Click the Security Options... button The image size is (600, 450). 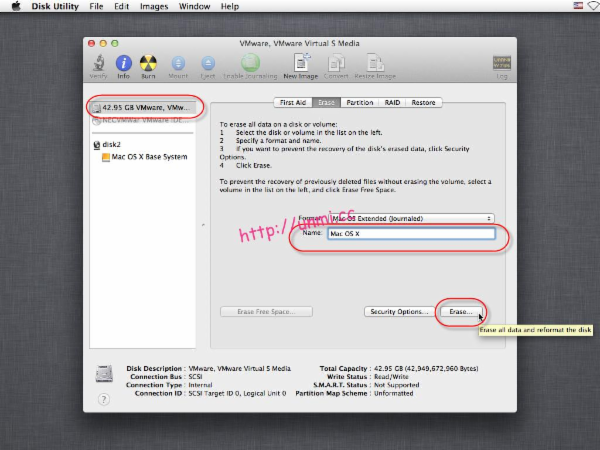[399, 312]
